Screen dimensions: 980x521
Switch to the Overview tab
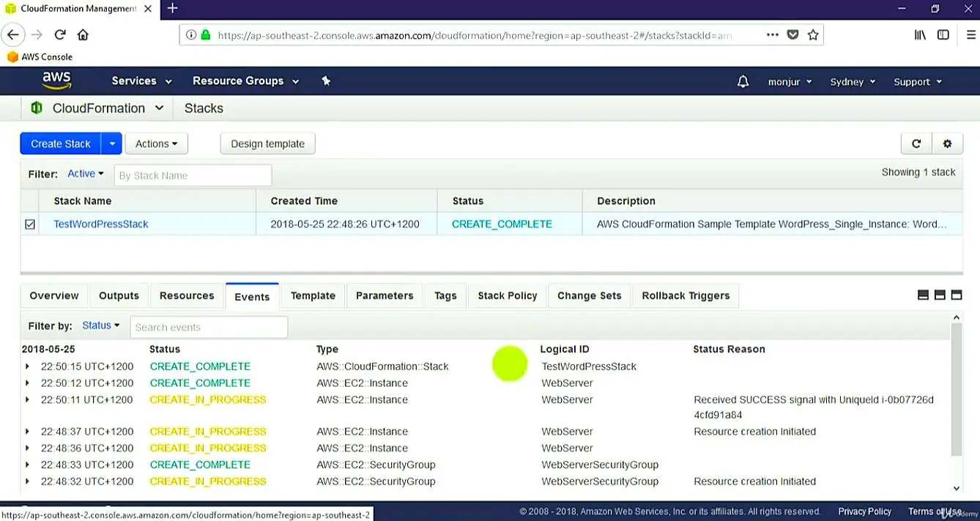pos(54,295)
